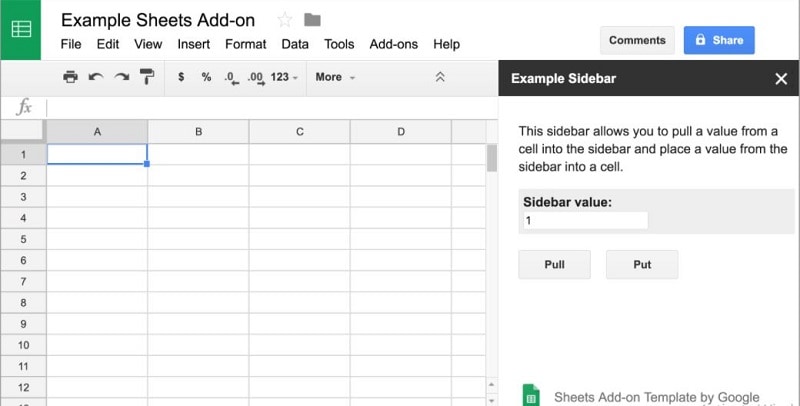Star the Example Sheets Add-on document
This screenshot has height=406, width=800.
point(284,20)
